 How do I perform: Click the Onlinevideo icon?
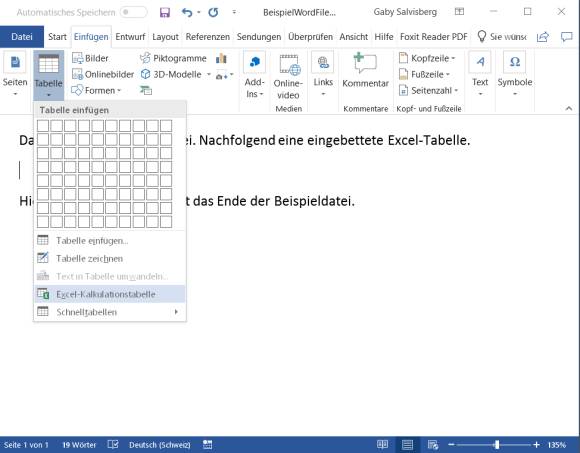pos(289,77)
